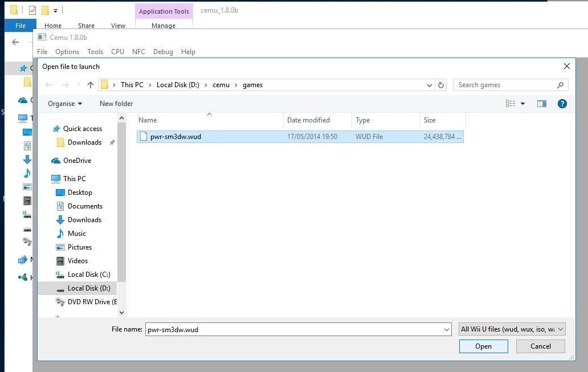Open Cemu's File menu
Image resolution: width=588 pixels, height=372 pixels.
[42, 52]
